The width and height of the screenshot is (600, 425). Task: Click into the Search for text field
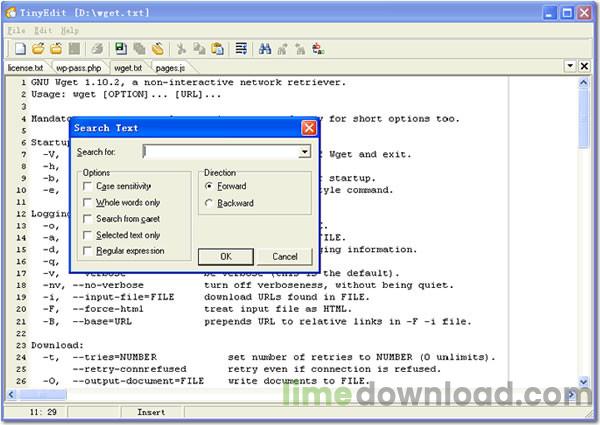coord(221,151)
